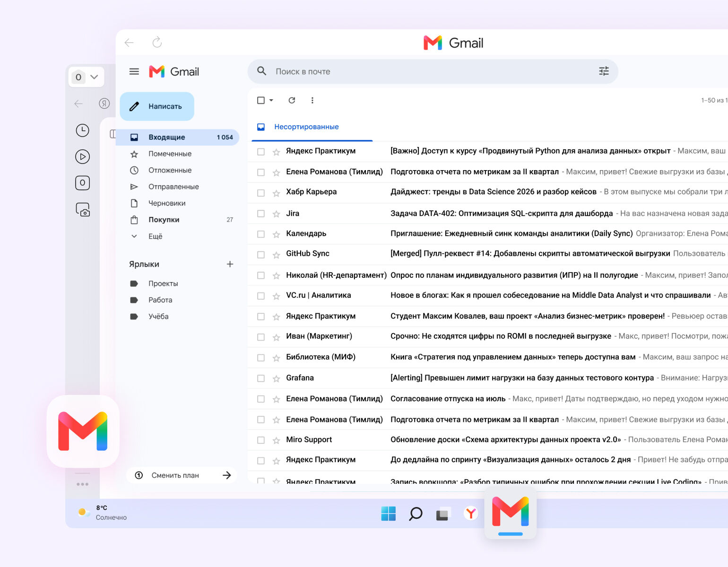
Task: Select the Иван (Маркетинг) email checkbox
Action: pos(261,337)
